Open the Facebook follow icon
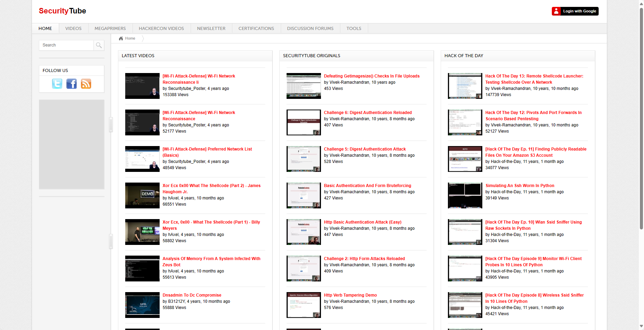The image size is (644, 330). point(72,84)
